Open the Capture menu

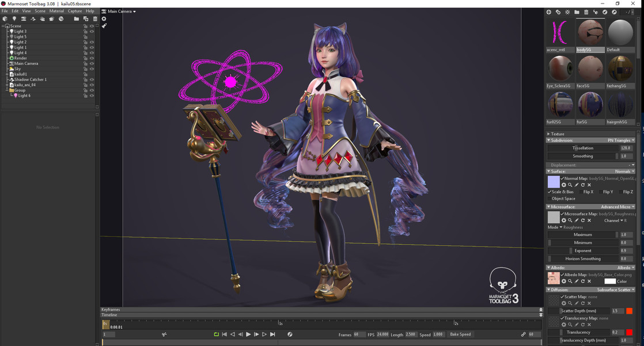tap(75, 11)
